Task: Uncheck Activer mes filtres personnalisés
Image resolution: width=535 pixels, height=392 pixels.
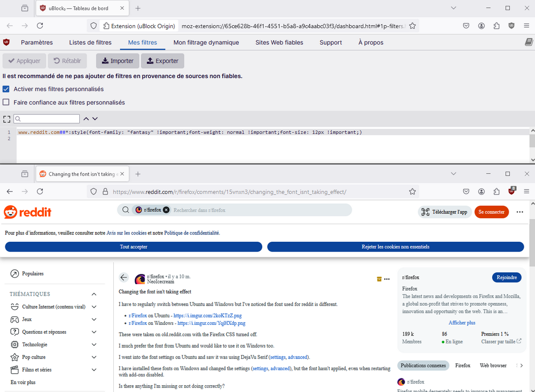Action: (x=6, y=89)
